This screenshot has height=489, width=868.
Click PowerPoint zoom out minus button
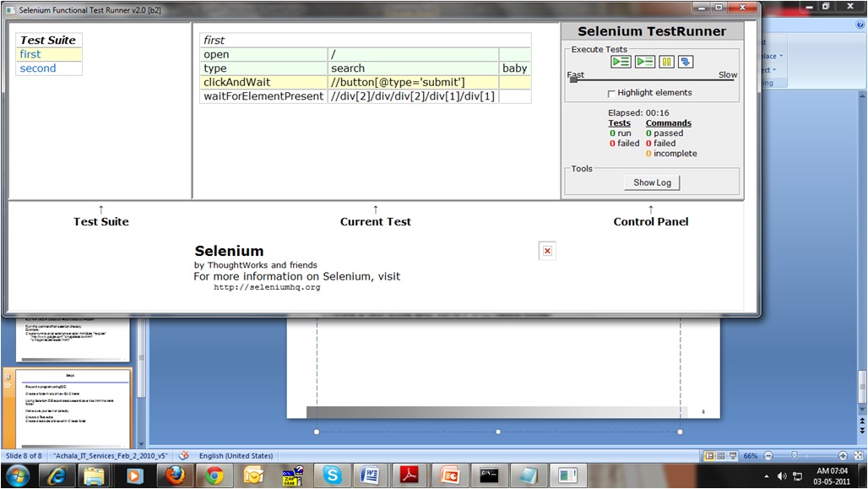coord(768,456)
